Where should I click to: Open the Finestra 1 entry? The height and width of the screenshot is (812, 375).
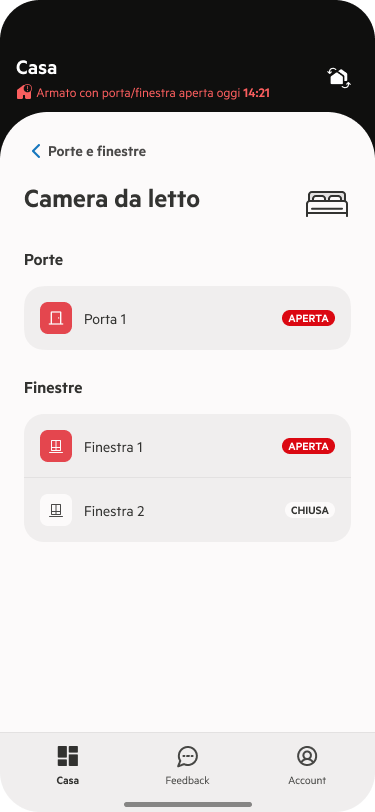188,446
